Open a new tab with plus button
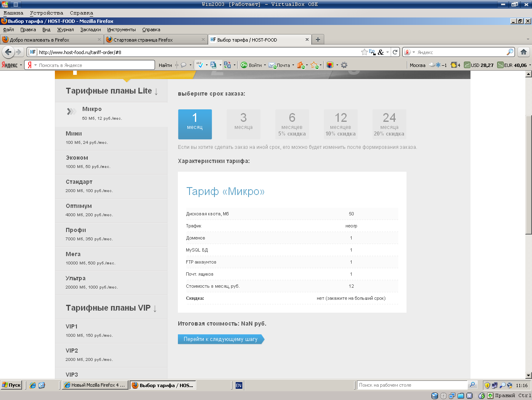Screen dimensions: 532x400 [318, 40]
